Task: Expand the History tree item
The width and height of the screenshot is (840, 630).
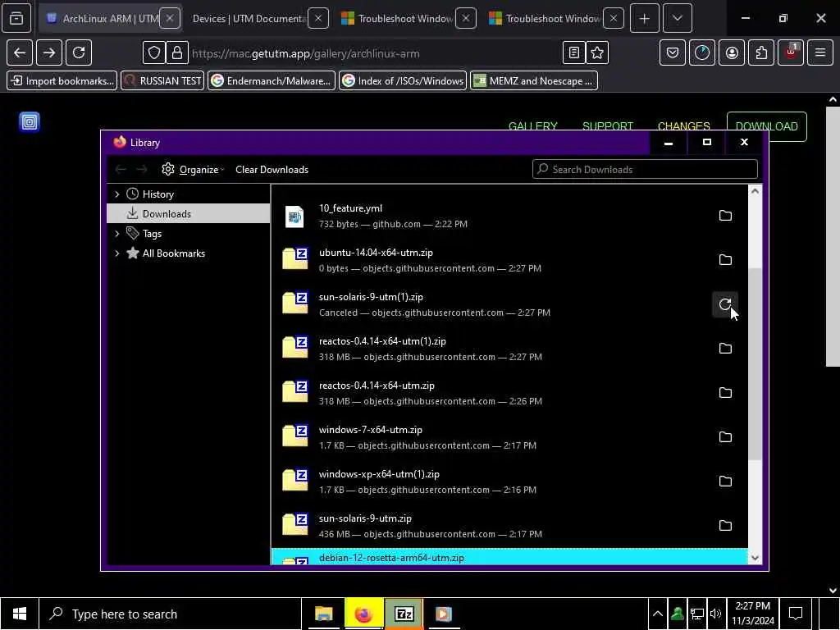Action: coord(116,194)
